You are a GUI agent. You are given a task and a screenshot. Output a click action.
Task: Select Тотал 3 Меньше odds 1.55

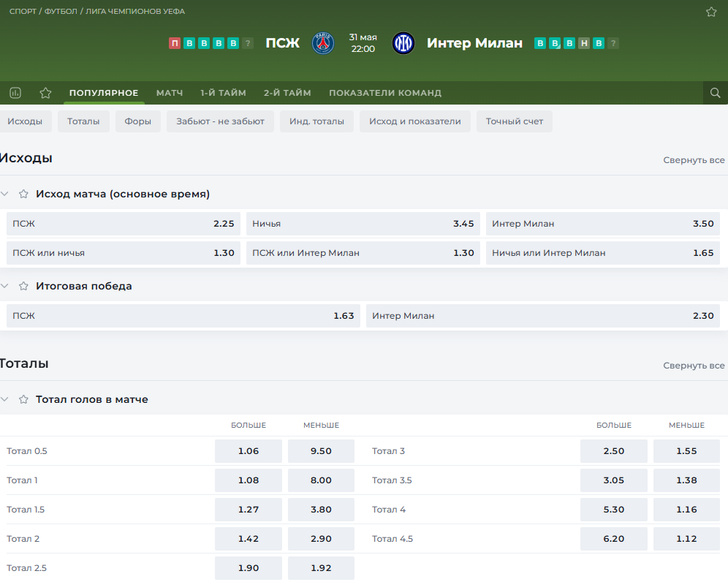coord(686,451)
